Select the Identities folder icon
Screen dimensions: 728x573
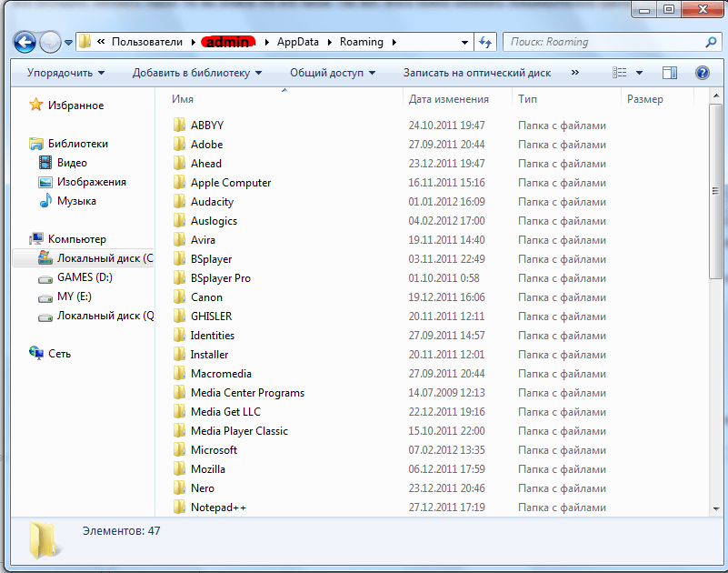click(179, 335)
